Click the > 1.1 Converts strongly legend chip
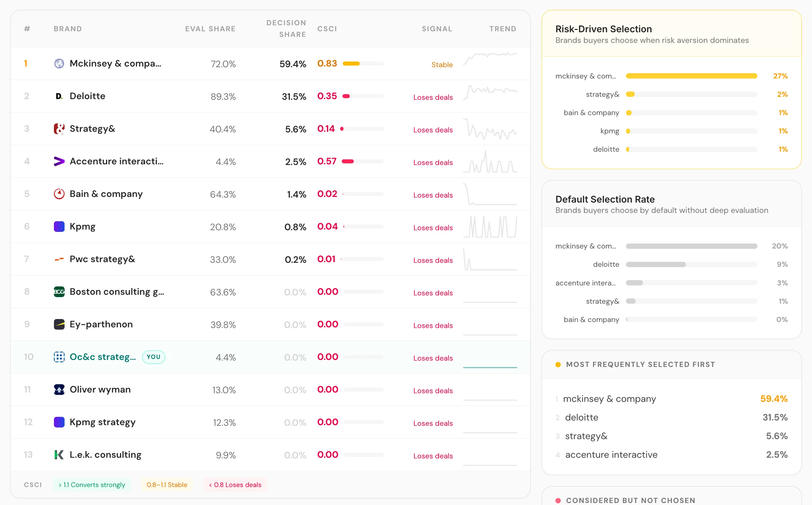 [x=92, y=485]
